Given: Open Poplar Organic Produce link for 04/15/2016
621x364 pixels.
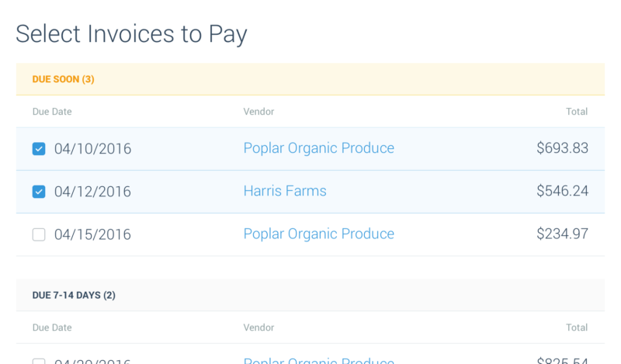Looking at the screenshot, I should tap(319, 234).
